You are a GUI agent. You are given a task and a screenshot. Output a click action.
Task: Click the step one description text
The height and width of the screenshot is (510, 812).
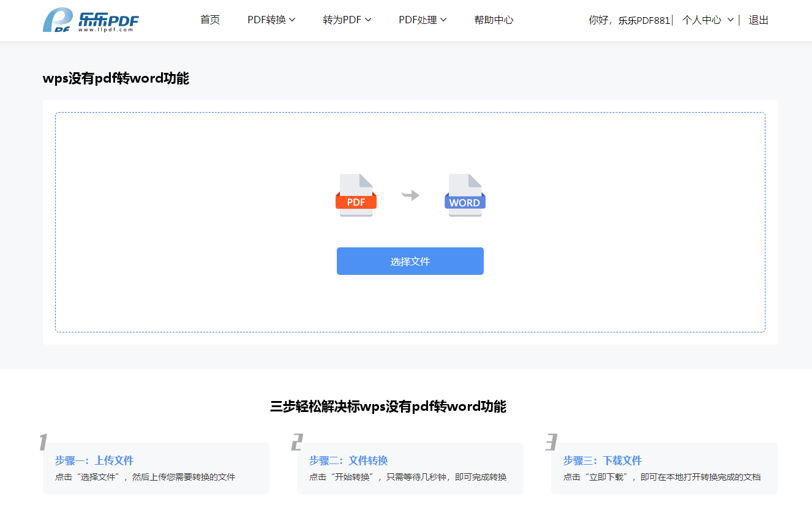pos(145,477)
